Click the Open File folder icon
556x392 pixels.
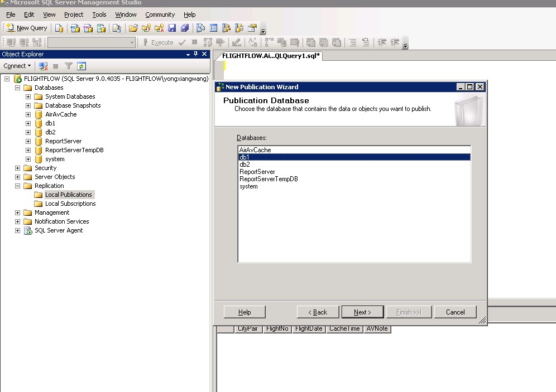pyautogui.click(x=133, y=28)
